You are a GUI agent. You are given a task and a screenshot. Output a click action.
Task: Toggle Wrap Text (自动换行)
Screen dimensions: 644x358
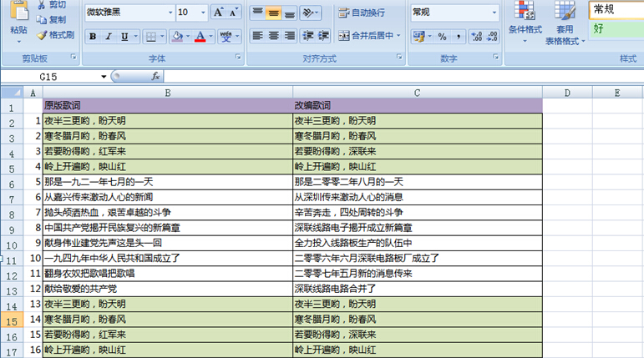pyautogui.click(x=363, y=13)
